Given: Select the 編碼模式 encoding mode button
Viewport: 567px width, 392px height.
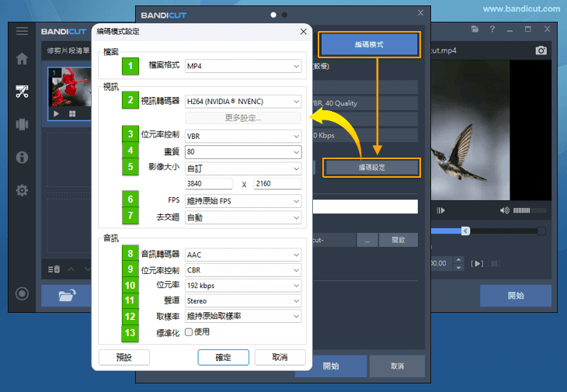Looking at the screenshot, I should click(x=369, y=44).
